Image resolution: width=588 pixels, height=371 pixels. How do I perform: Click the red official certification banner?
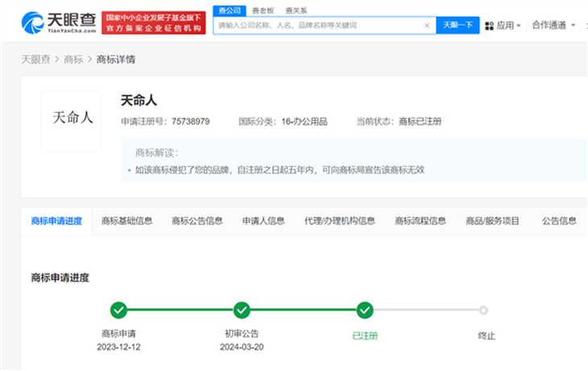153,23
